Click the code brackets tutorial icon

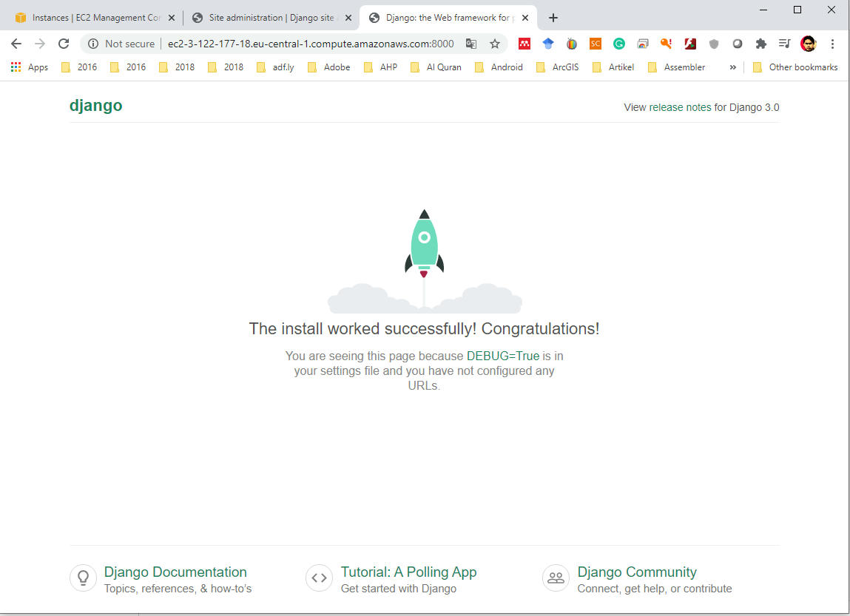click(x=320, y=578)
